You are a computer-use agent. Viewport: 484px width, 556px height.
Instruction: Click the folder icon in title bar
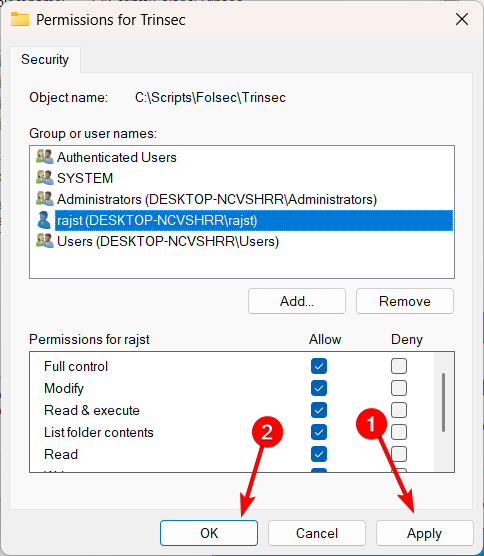(x=20, y=19)
